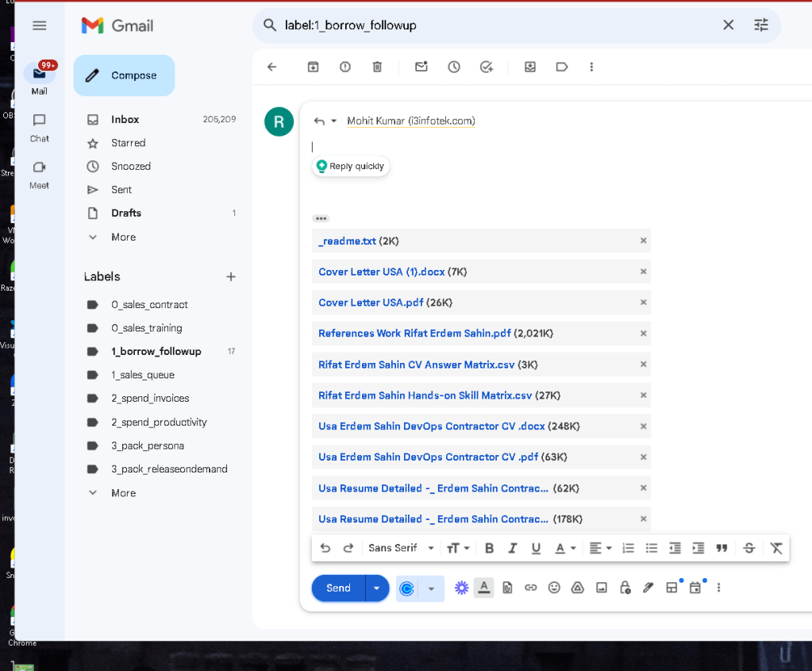Toggle italic formatting
The image size is (812, 671).
(x=513, y=548)
